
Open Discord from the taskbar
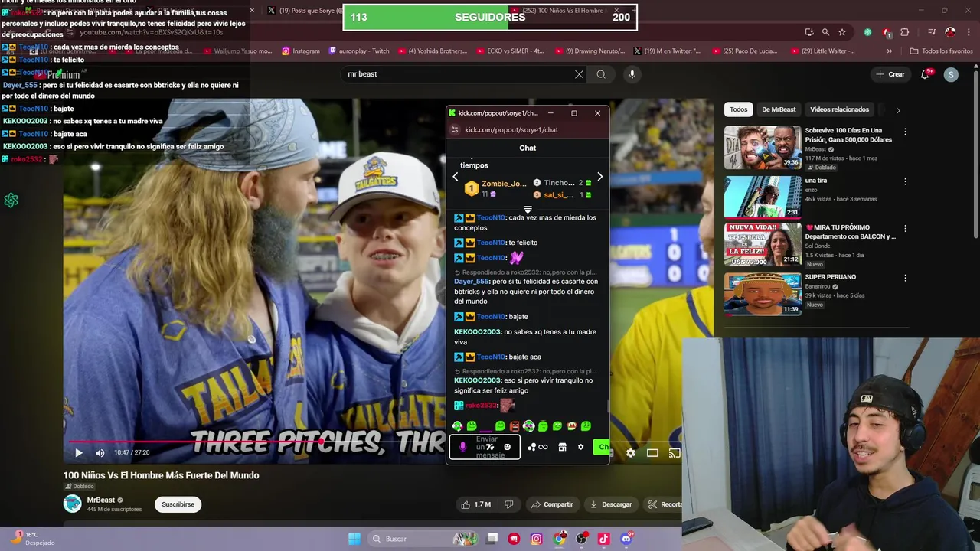(x=626, y=539)
